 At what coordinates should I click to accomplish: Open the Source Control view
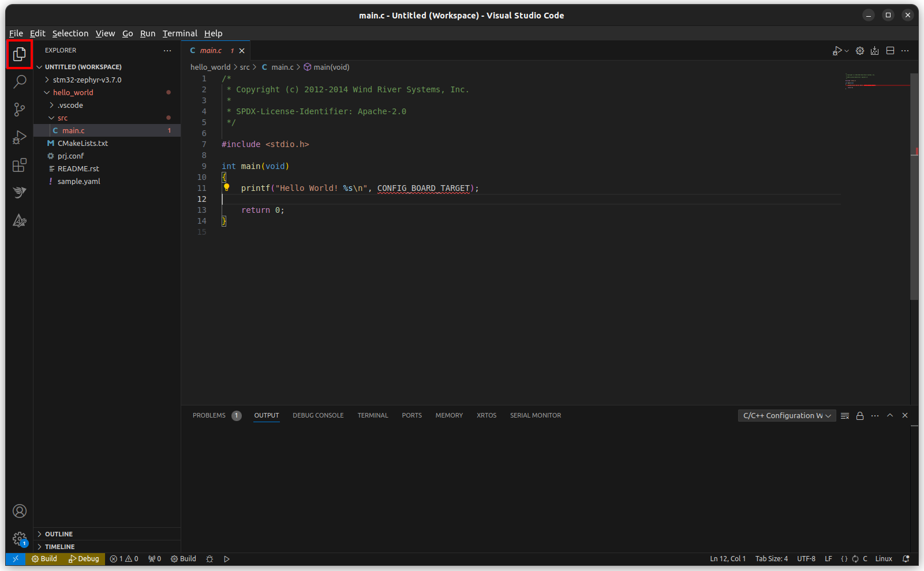pyautogui.click(x=20, y=109)
